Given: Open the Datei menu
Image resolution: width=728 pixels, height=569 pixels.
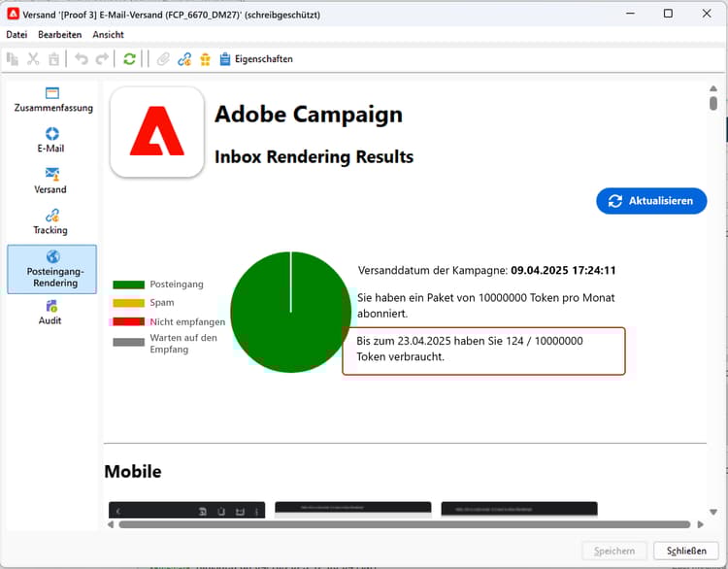Looking at the screenshot, I should pos(17,34).
